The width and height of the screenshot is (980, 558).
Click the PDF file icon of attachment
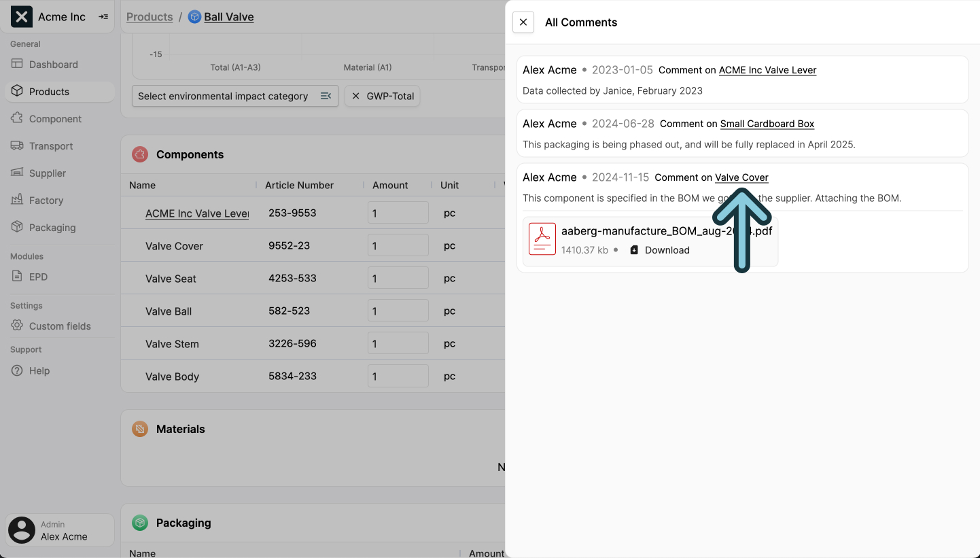(542, 239)
